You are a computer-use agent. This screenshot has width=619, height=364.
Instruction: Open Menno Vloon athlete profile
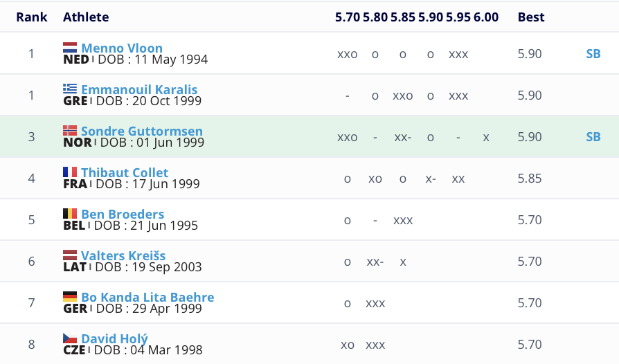point(122,48)
